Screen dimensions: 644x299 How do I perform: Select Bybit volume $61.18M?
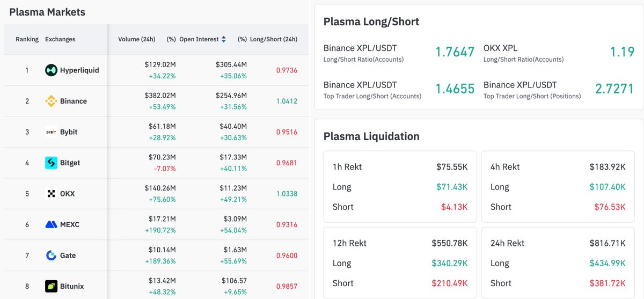162,126
